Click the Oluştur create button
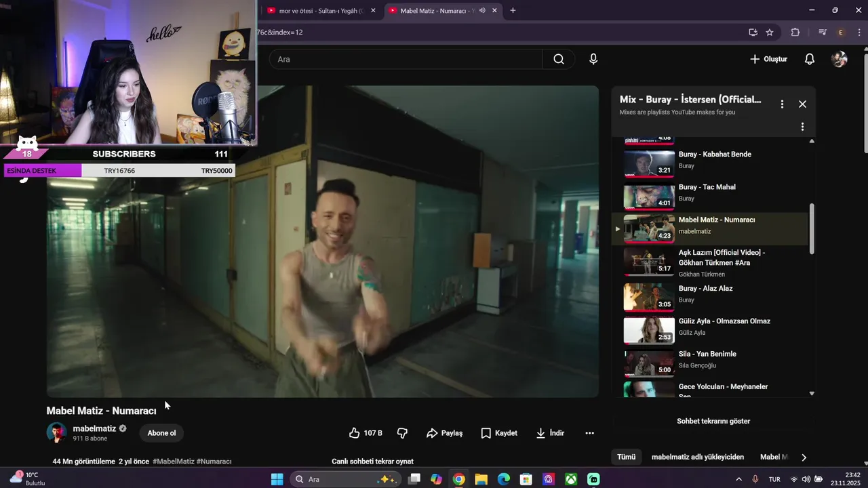The height and width of the screenshot is (488, 868). 768,59
